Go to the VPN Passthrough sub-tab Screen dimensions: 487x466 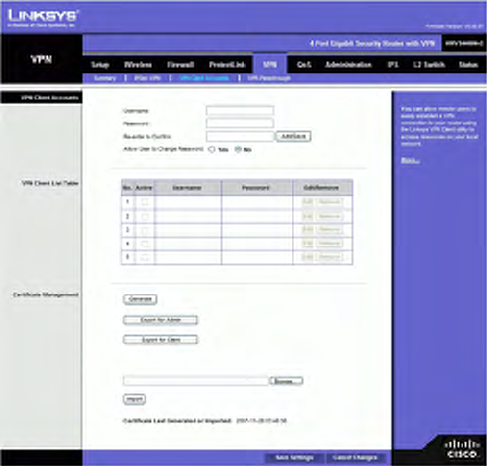click(x=269, y=78)
